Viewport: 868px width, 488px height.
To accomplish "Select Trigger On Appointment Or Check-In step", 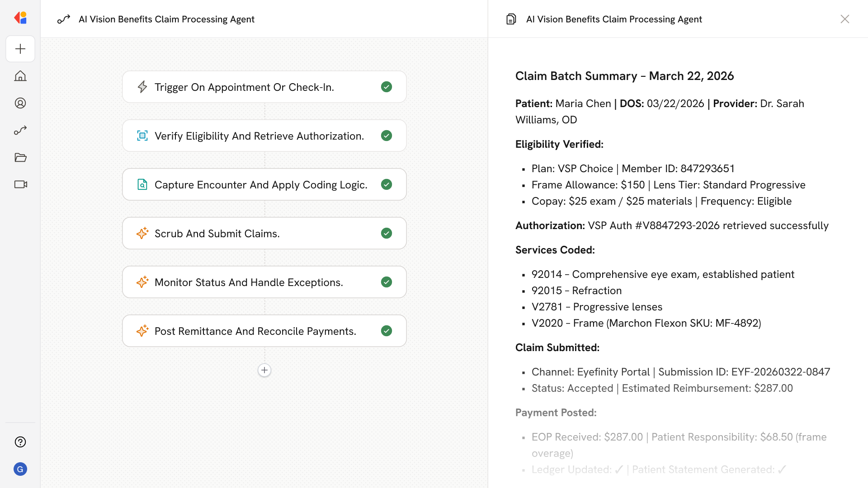I will pos(244,87).
